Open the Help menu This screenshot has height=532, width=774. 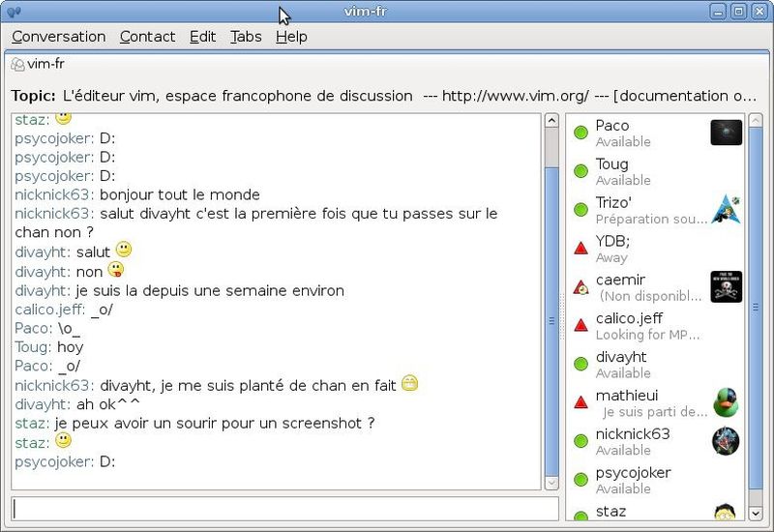coord(290,37)
